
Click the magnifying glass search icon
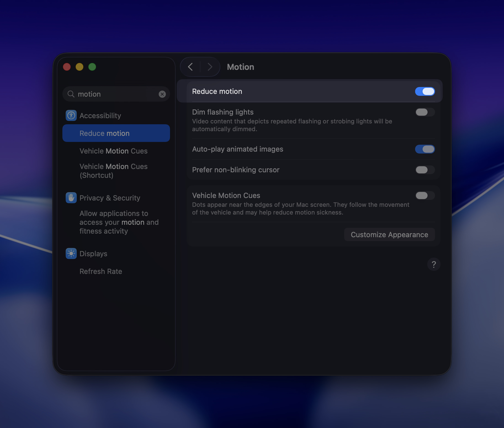click(71, 94)
